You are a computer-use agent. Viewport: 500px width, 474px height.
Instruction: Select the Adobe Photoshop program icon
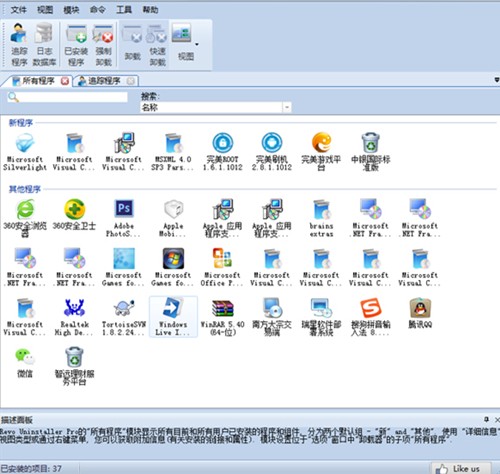[x=124, y=218]
